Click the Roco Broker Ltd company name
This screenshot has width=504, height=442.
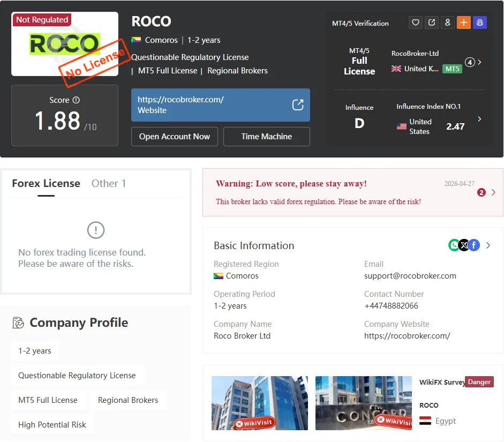point(242,336)
